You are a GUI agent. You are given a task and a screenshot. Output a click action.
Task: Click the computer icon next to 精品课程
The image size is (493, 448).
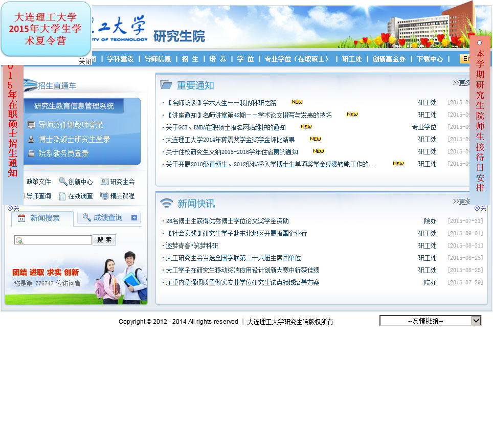point(104,196)
